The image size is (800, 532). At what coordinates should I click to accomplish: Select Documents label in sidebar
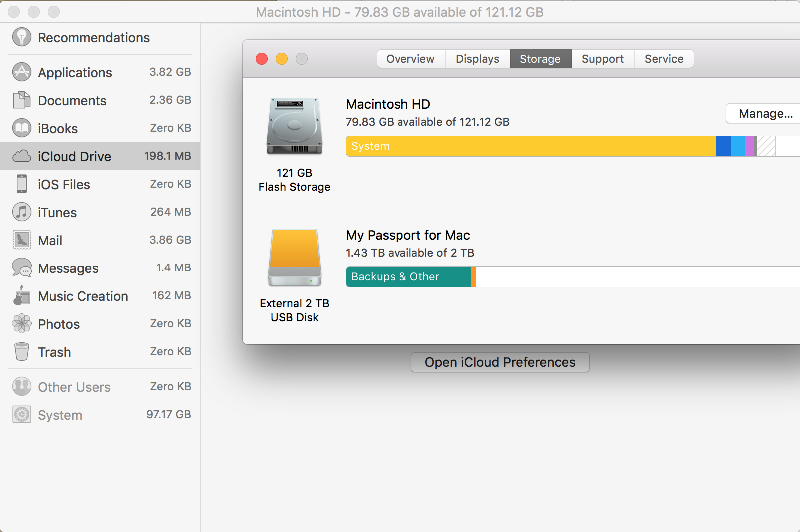tap(72, 101)
